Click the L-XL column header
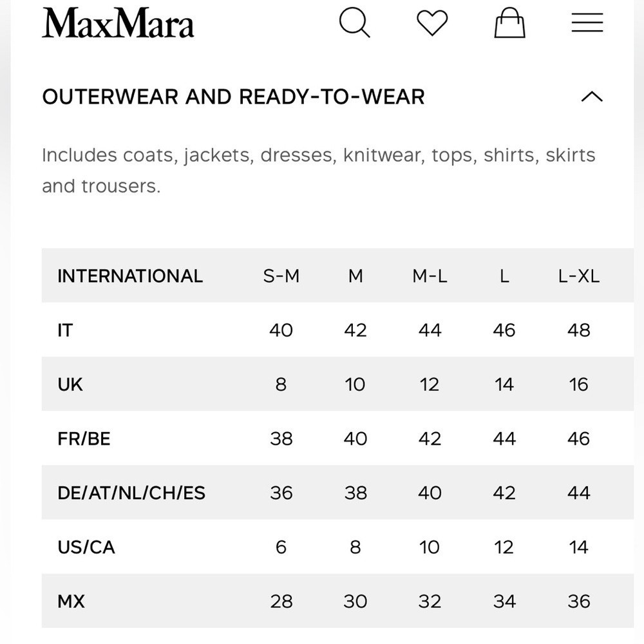 click(579, 276)
